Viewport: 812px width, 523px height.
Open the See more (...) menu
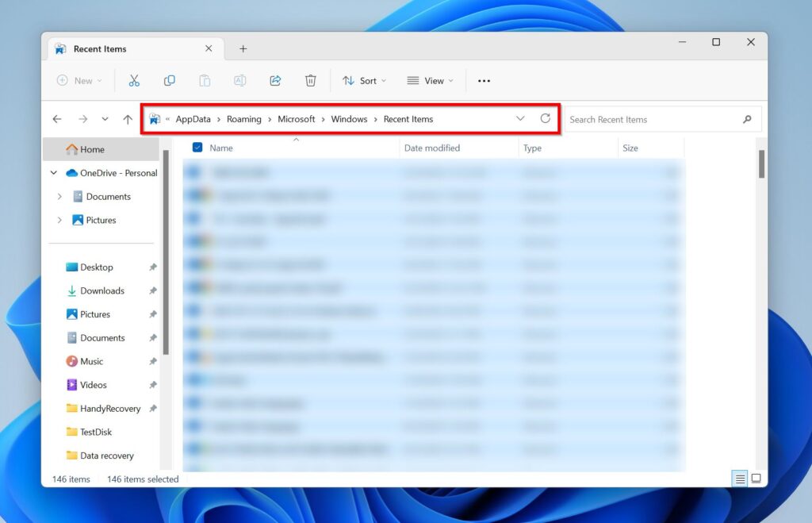pyautogui.click(x=484, y=80)
